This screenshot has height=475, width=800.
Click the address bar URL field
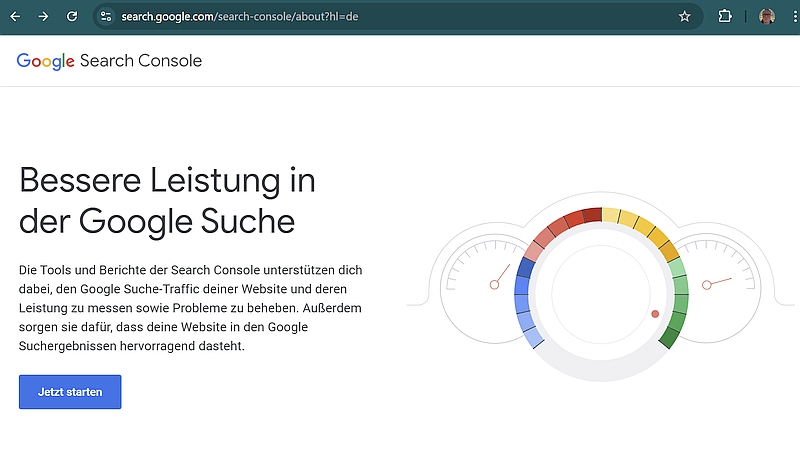[398, 16]
